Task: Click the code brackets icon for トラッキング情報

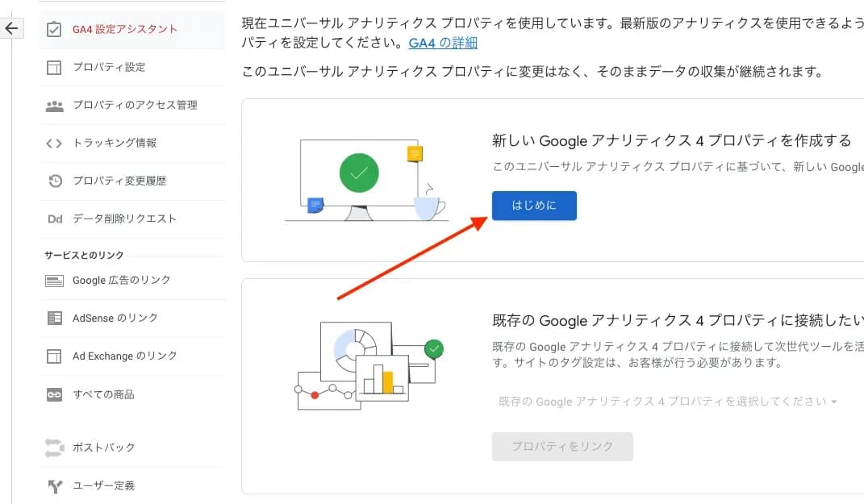Action: click(x=54, y=144)
